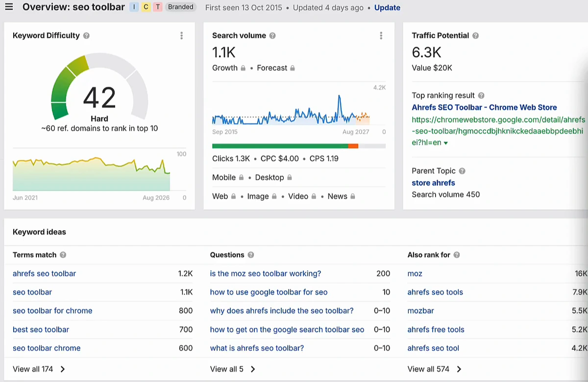Open question how to use google toolbar for seo
This screenshot has width=588, height=382.
click(x=269, y=292)
